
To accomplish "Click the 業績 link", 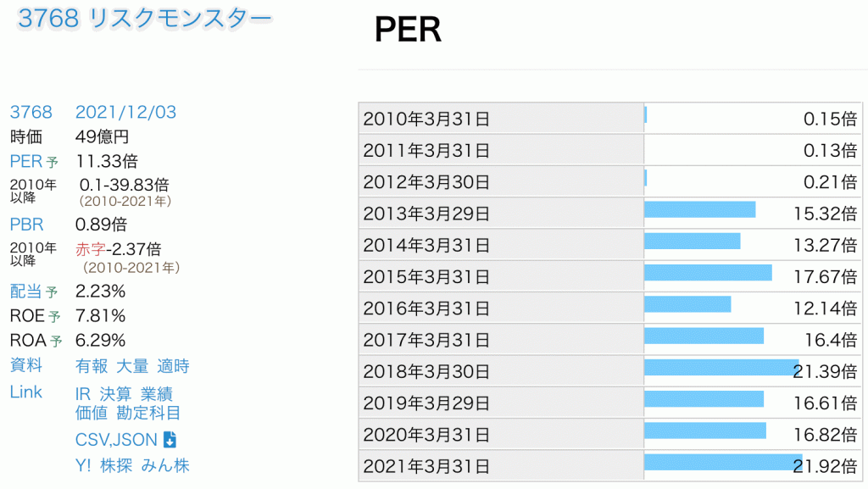I will click(x=157, y=394).
